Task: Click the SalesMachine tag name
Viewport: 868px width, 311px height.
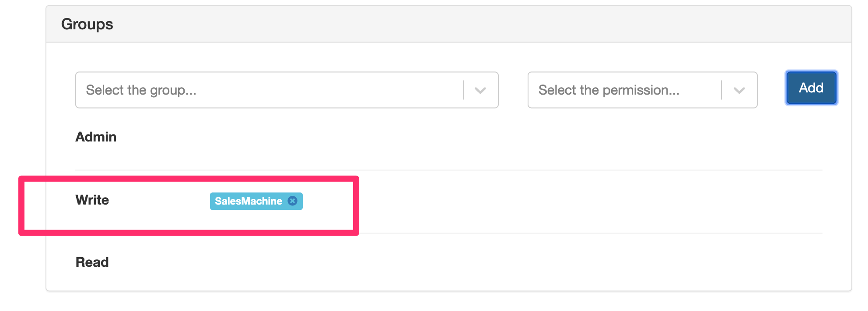Action: 248,201
